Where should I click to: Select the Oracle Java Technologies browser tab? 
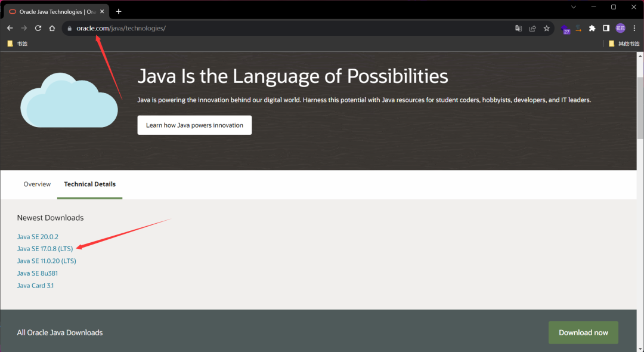pos(57,11)
